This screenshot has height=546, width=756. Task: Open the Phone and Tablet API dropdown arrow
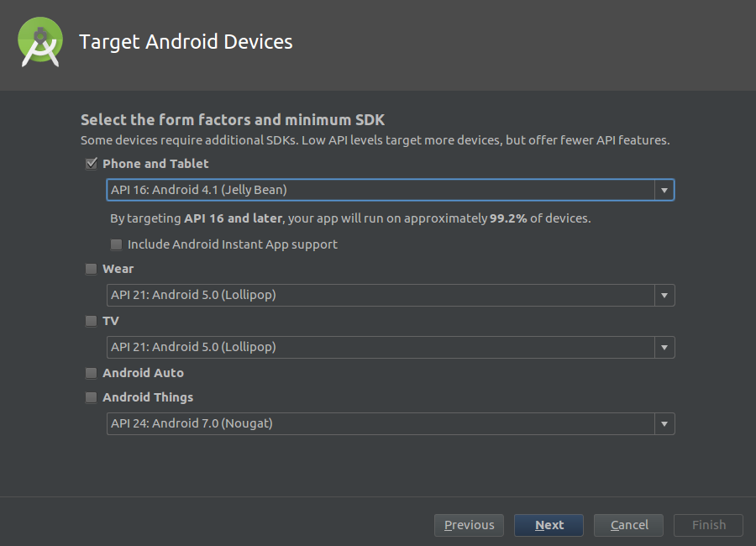point(664,190)
